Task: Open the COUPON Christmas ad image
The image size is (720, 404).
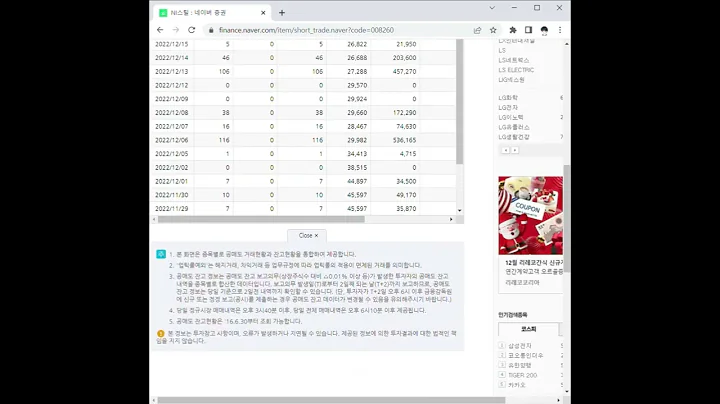Action: coord(530,215)
